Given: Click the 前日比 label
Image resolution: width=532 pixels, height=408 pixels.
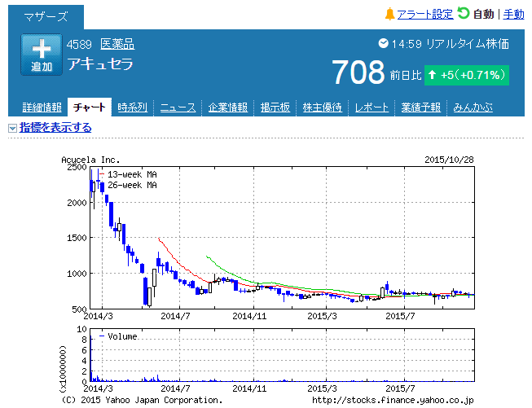Looking at the screenshot, I should tap(406, 75).
